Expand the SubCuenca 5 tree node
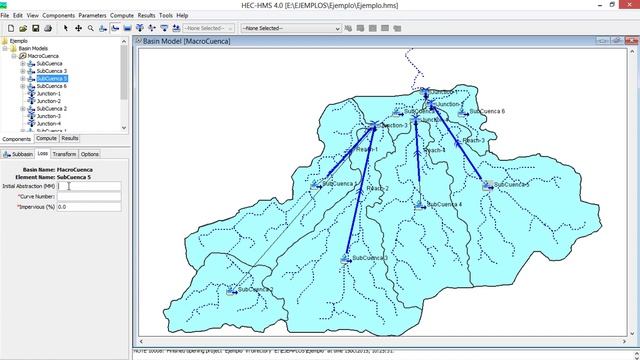Viewport: 640px width, 360px height. [23, 78]
